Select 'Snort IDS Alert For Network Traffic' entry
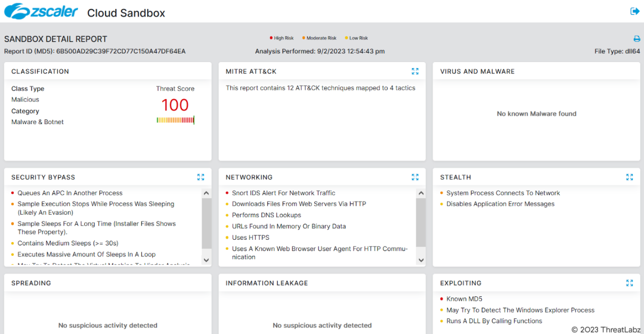This screenshot has width=644, height=334. tap(283, 193)
